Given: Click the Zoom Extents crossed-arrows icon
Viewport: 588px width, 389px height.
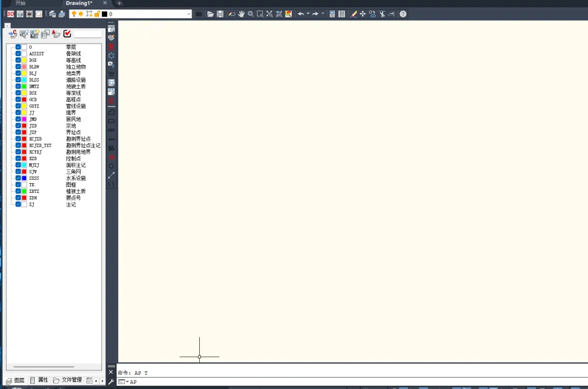Looking at the screenshot, I should pos(269,14).
